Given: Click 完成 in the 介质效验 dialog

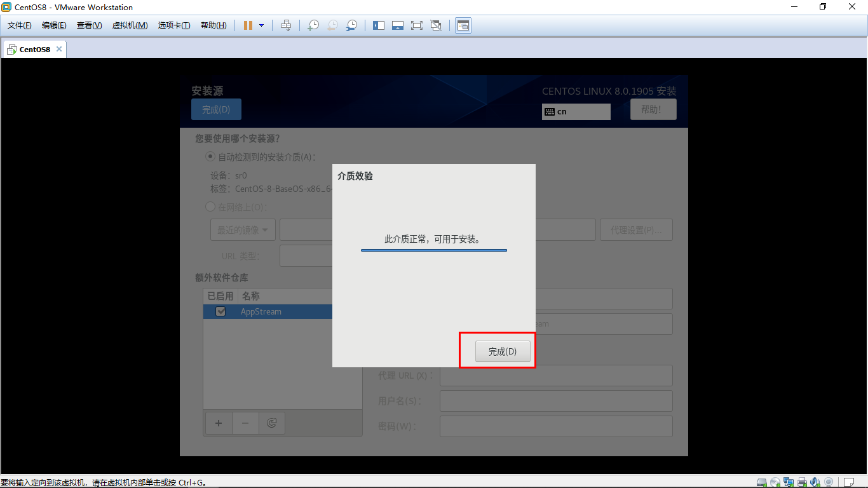Looking at the screenshot, I should click(503, 351).
